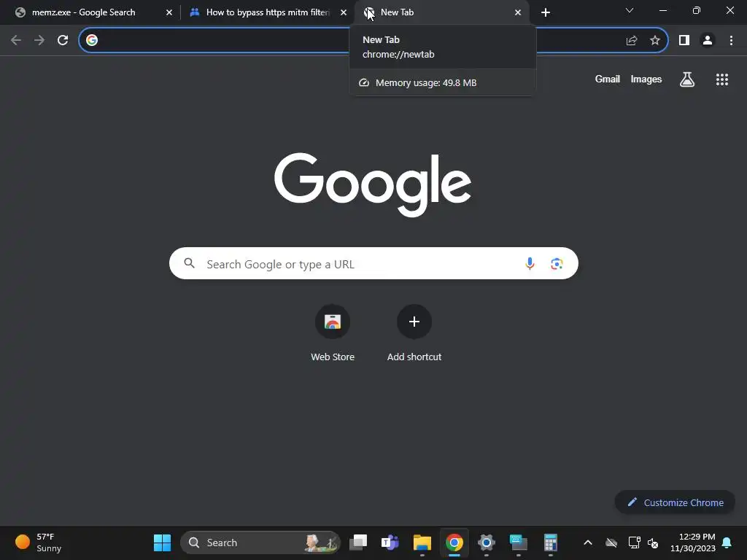Open Search Labs flask icon
This screenshot has width=747, height=560.
(x=686, y=79)
